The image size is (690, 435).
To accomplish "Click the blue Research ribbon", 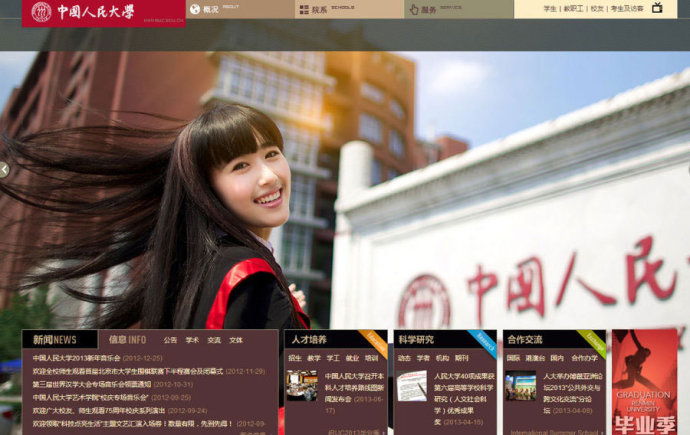I will 483,343.
